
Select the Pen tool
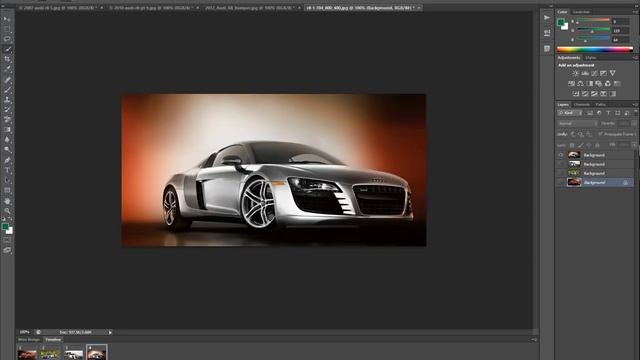pyautogui.click(x=7, y=160)
